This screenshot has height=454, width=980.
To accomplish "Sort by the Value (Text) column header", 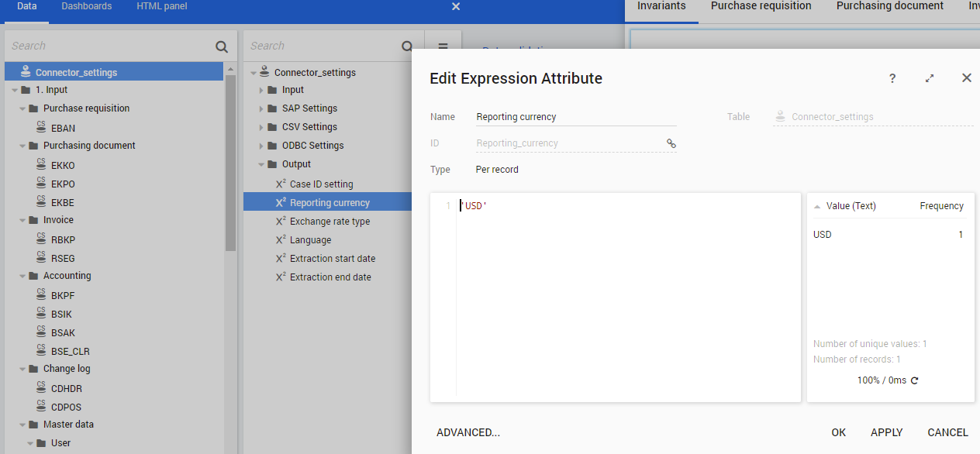I will [851, 206].
